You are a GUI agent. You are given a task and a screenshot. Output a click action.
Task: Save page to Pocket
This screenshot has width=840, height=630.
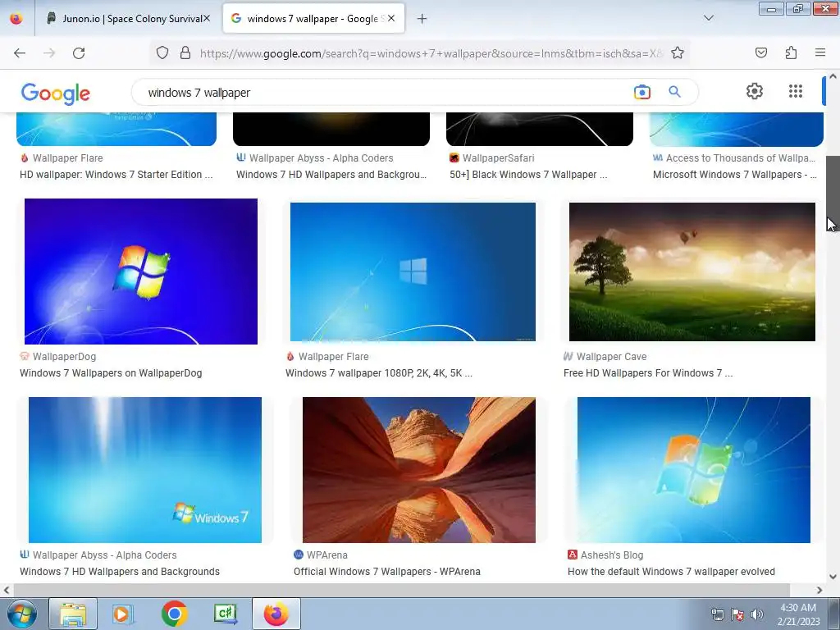[761, 53]
